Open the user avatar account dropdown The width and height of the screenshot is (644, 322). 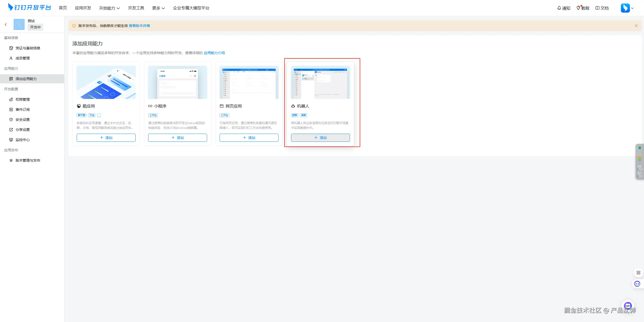click(627, 8)
